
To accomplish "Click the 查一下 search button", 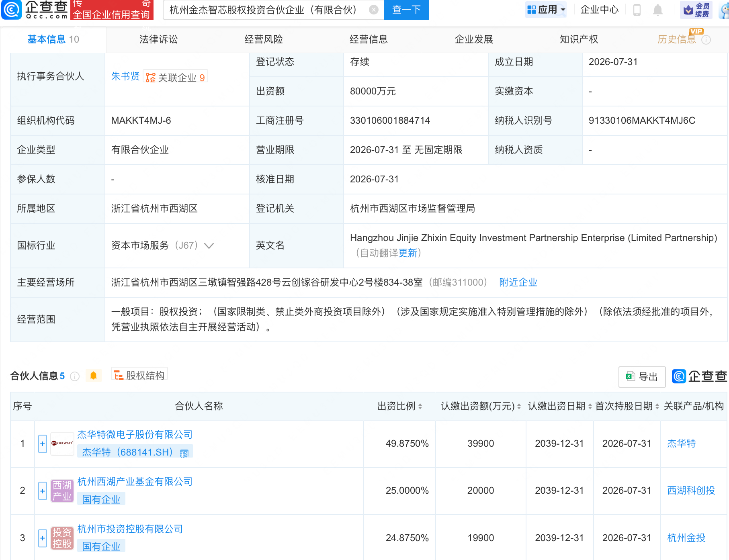I will [407, 10].
